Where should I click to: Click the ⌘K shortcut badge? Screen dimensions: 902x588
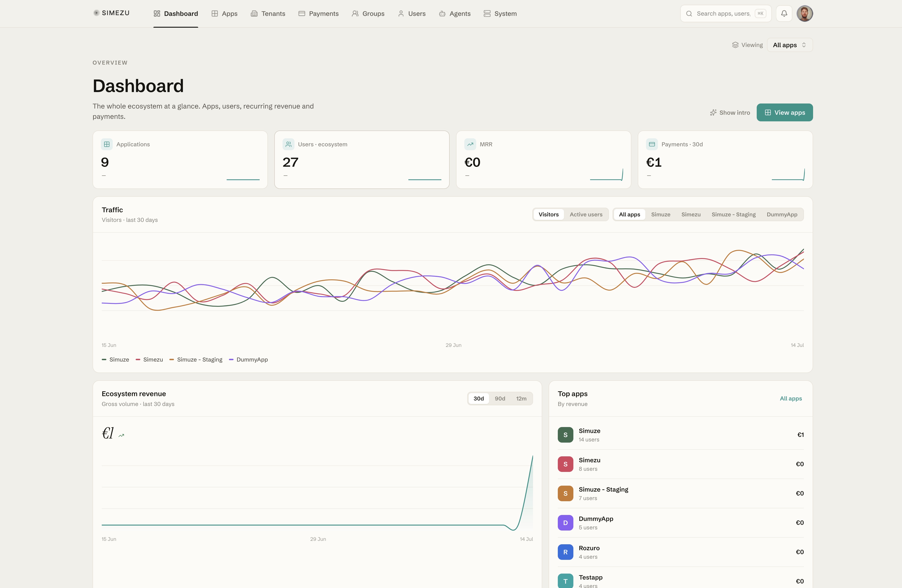pos(760,14)
